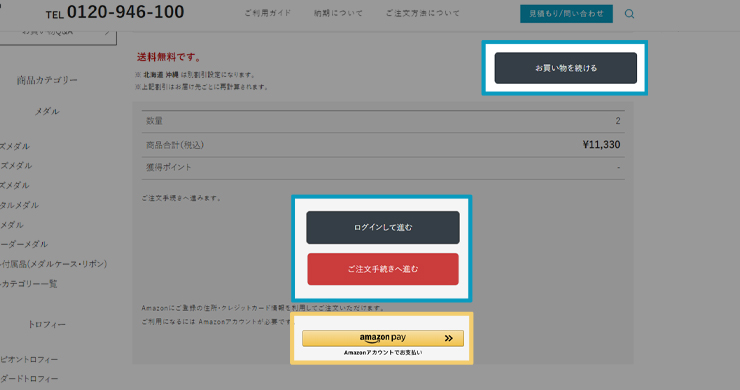Image resolution: width=740 pixels, height=390 pixels.
Task: Click the 商品合計(税込) row label
Action: click(175, 145)
